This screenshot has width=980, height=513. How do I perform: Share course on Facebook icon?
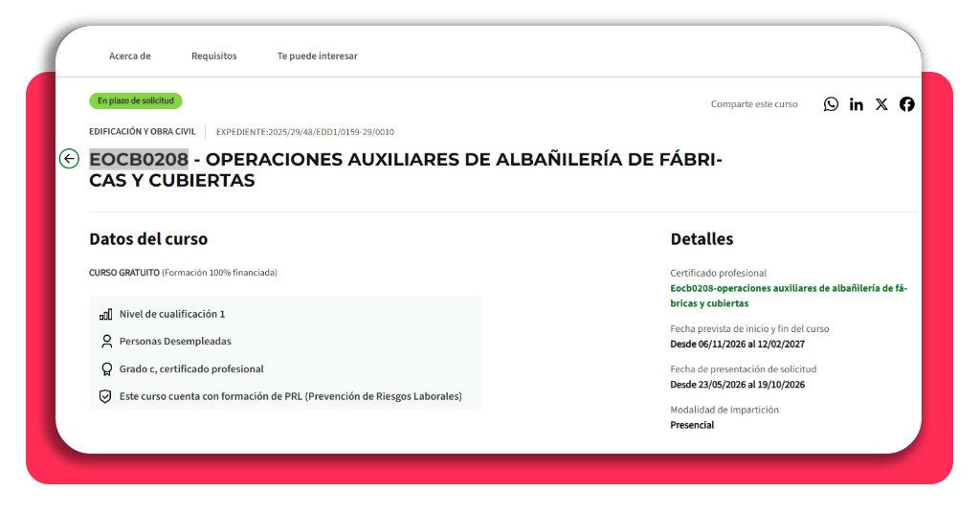(907, 104)
